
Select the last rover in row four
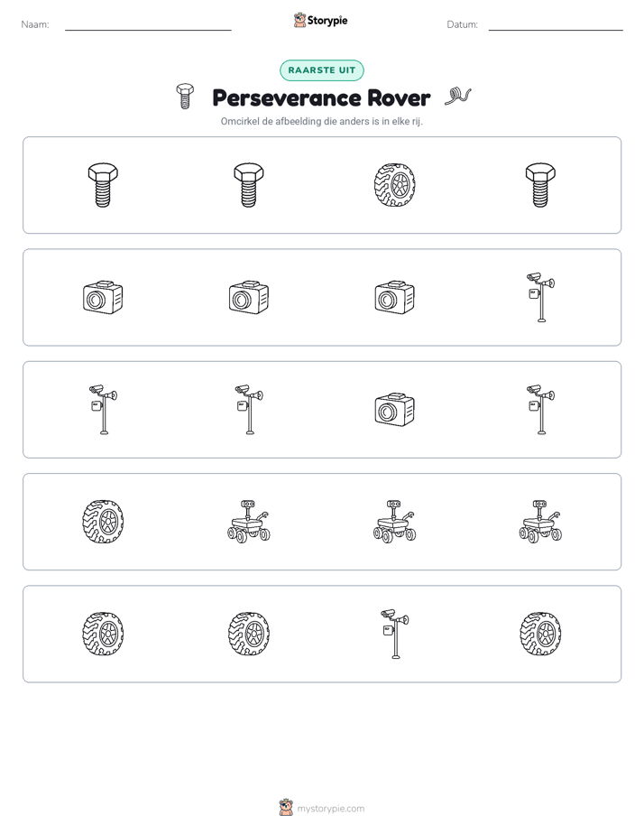tap(540, 522)
